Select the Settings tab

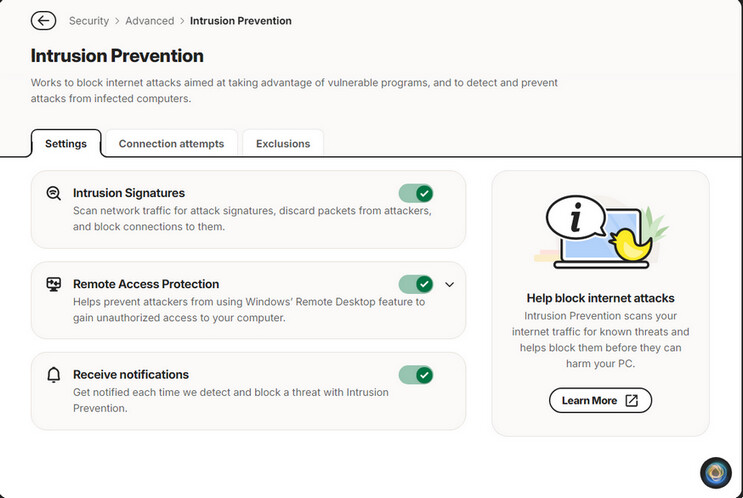click(x=66, y=144)
